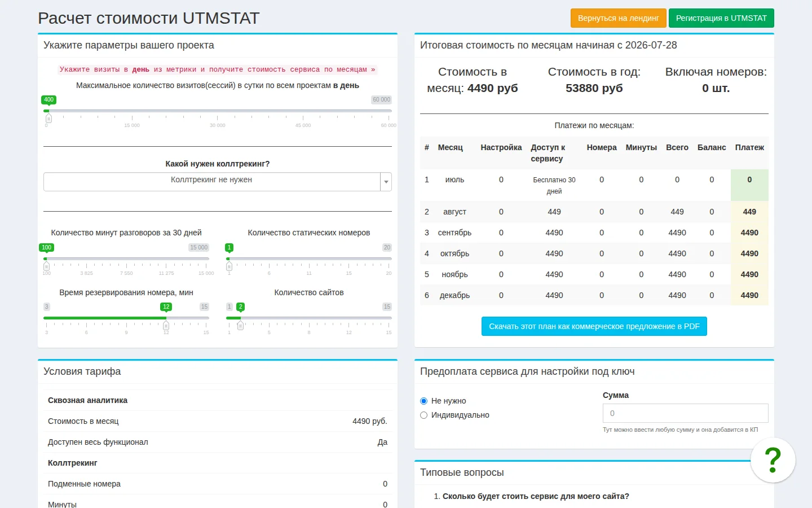812x508 pixels.
Task: Click the dropdown arrow of call tracking select
Action: pyautogui.click(x=386, y=182)
